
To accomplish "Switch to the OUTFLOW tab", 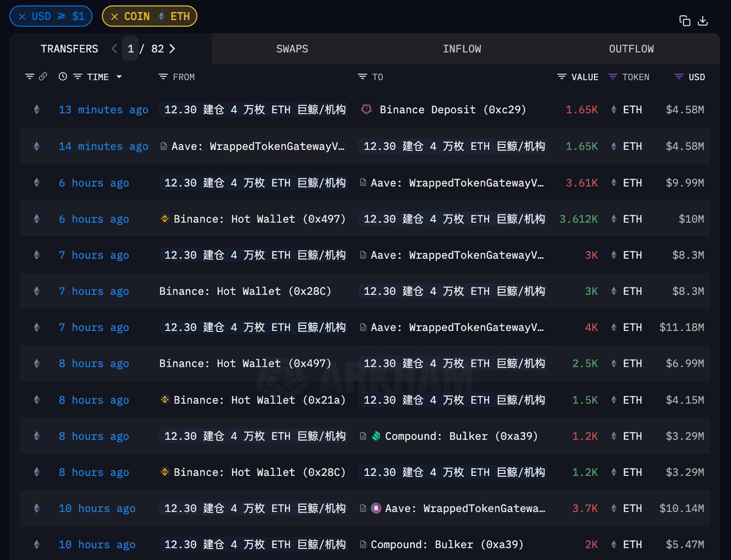I will (631, 49).
